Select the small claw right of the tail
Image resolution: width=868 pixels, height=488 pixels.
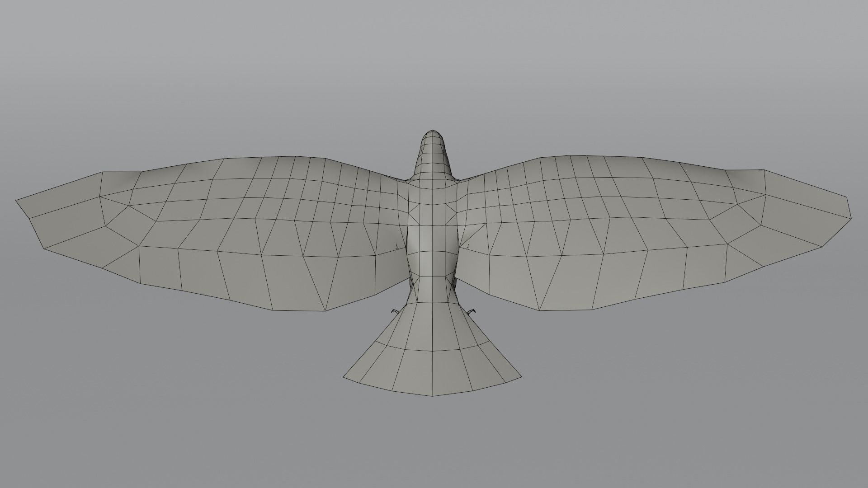(472, 311)
